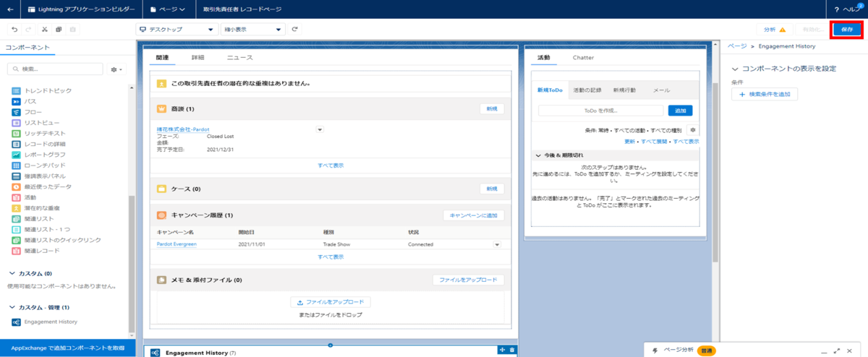The image size is (868, 357).
Task: Open the 縮小表示 zoom dropdown
Action: point(253,30)
